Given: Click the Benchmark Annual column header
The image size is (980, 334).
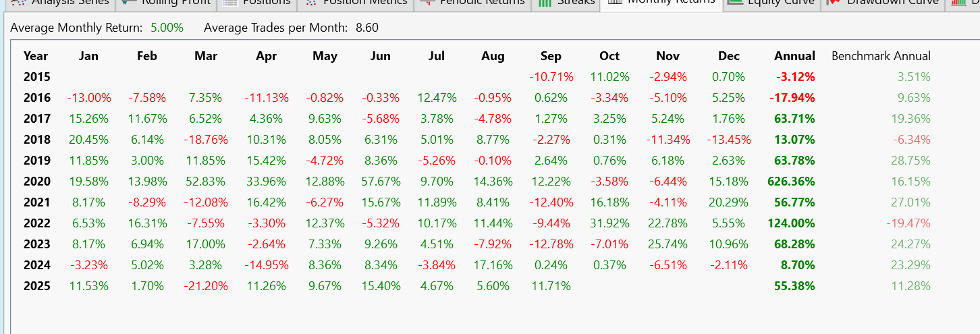Looking at the screenshot, I should point(881,56).
